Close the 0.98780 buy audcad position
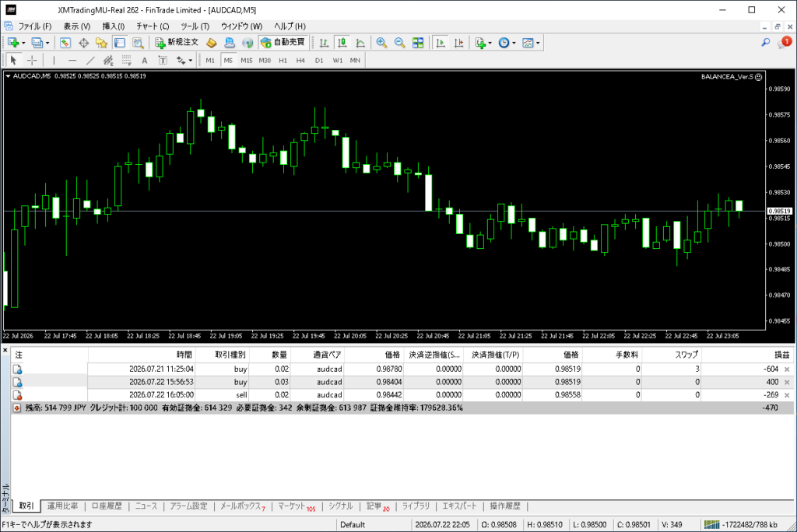Screen dimensions: 797x532 (x=787, y=369)
